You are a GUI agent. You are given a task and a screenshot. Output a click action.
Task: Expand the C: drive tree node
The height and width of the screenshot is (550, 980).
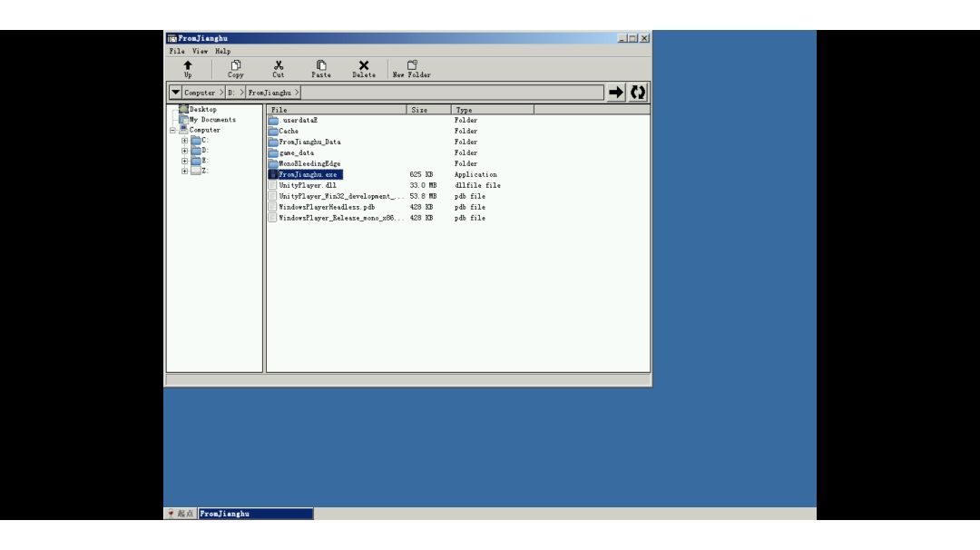point(185,141)
